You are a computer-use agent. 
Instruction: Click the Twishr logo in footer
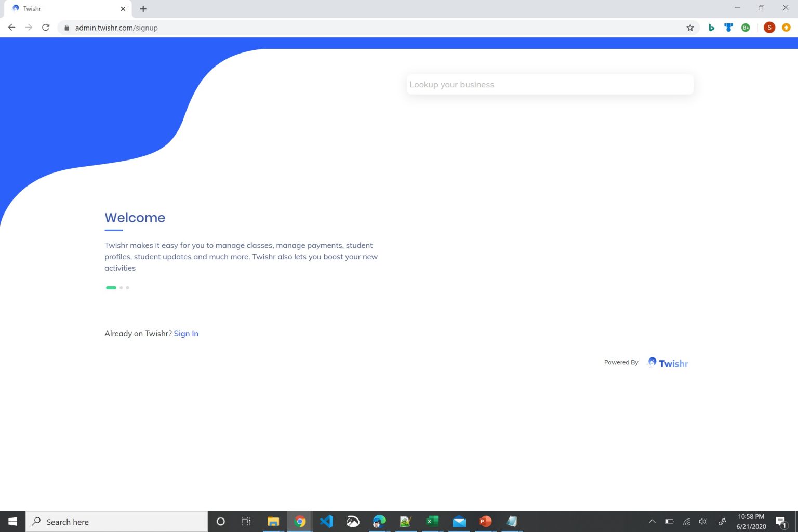click(668, 363)
